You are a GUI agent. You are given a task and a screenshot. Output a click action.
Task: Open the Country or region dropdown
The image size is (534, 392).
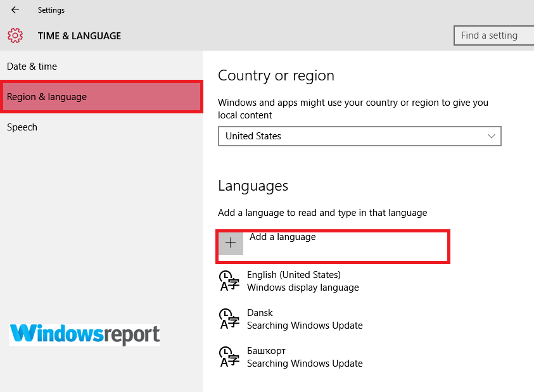pos(359,136)
